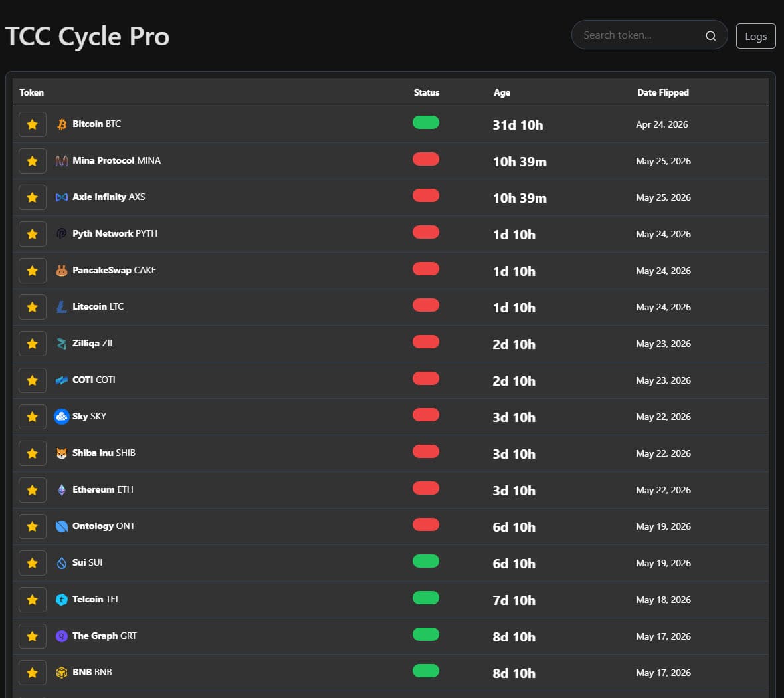Screen dimensions: 784x698
Task: Open the Ethereum ETH token name
Action: click(x=102, y=489)
